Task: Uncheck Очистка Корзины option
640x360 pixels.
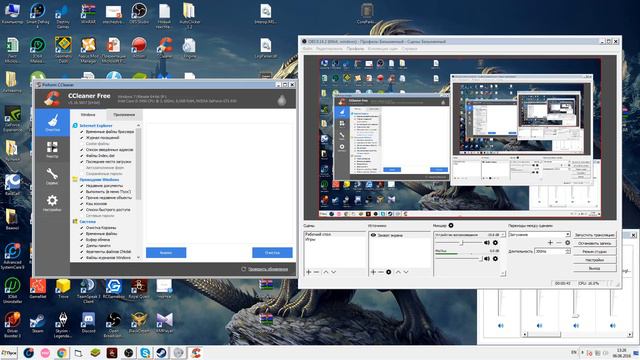Action: point(82,228)
